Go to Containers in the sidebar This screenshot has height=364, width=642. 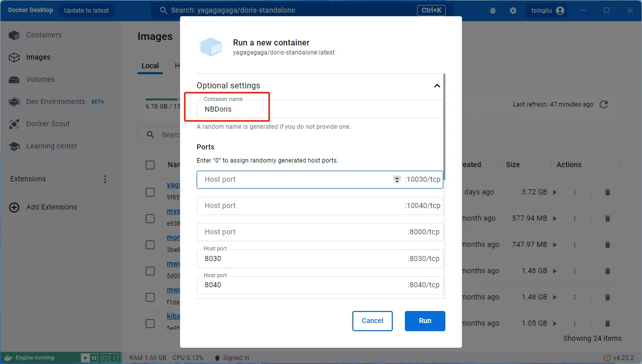pos(44,35)
